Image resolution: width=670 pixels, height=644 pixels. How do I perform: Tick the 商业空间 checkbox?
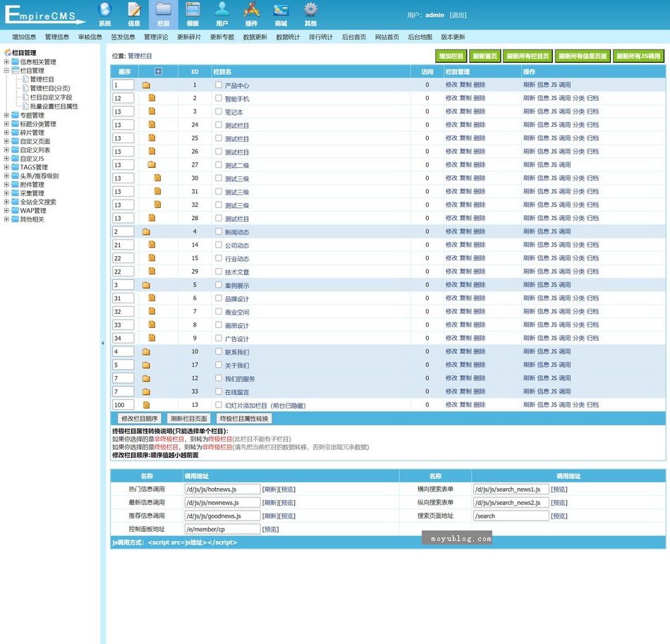coord(219,312)
